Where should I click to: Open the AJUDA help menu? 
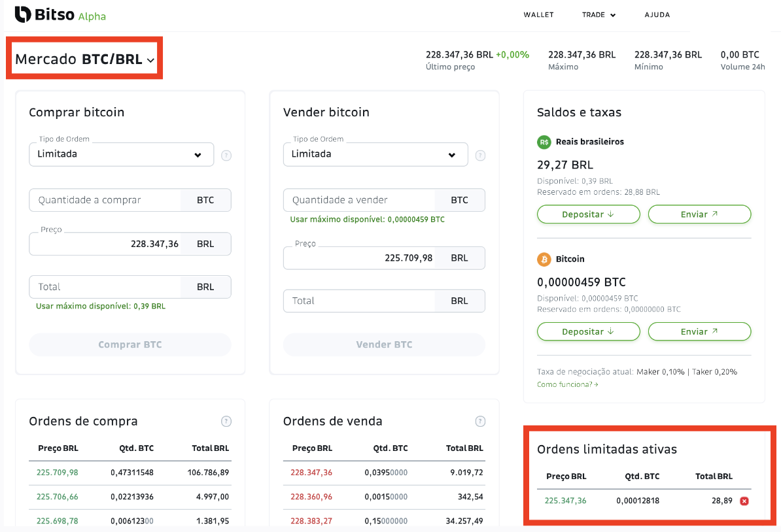[657, 15]
